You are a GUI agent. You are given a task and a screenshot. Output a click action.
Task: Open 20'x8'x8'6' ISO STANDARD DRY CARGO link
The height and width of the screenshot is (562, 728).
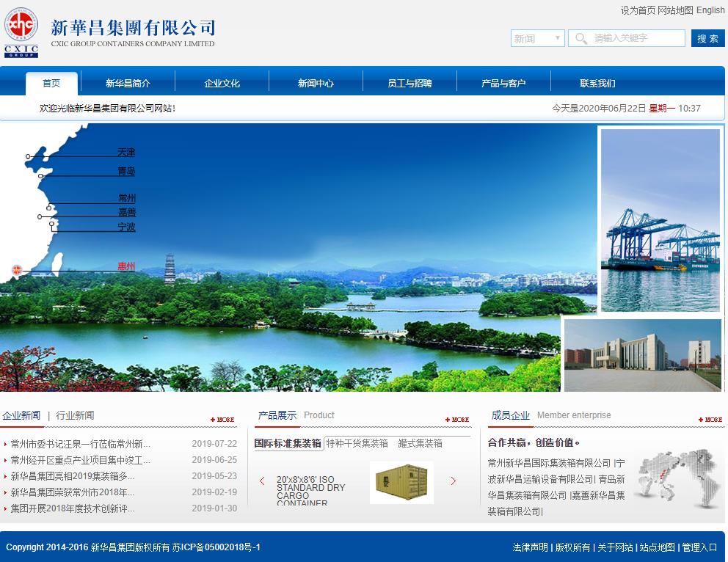click(311, 491)
